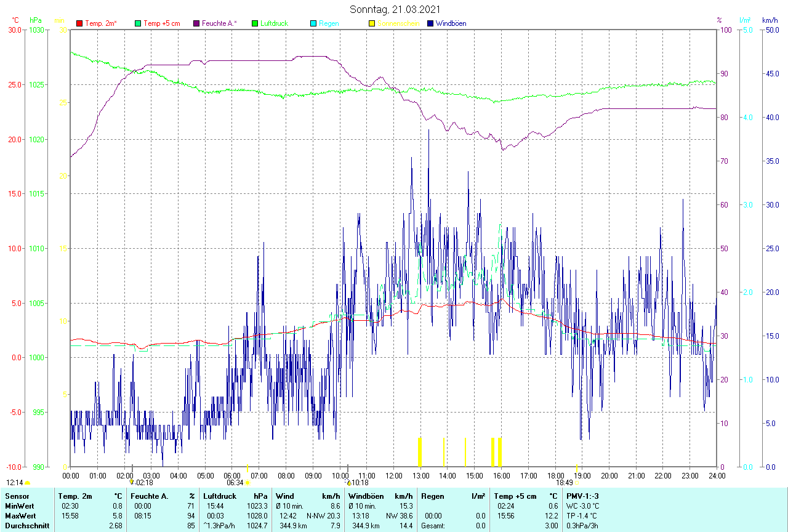Select the sun icon beside 12:14
Image resolution: width=788 pixels, height=532 pixels.
click(x=28, y=483)
